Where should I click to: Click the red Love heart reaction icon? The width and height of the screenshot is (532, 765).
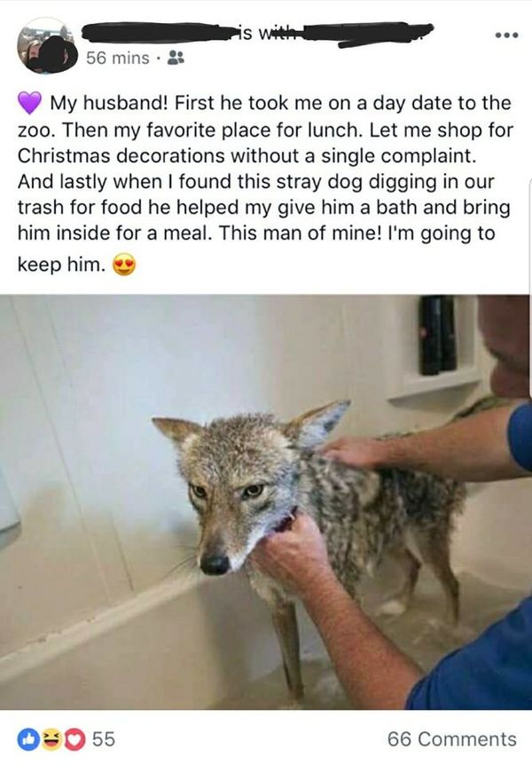pos(74,739)
